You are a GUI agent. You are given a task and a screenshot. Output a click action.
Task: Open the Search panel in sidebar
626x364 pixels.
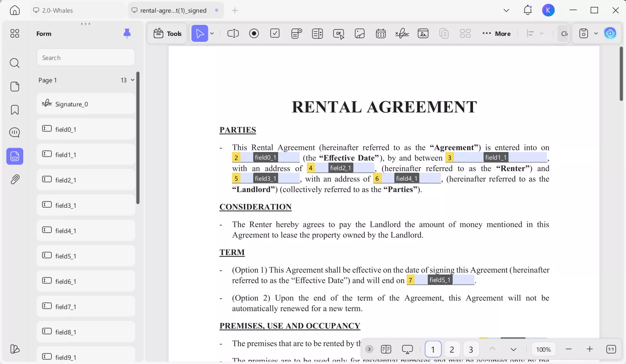tap(14, 63)
